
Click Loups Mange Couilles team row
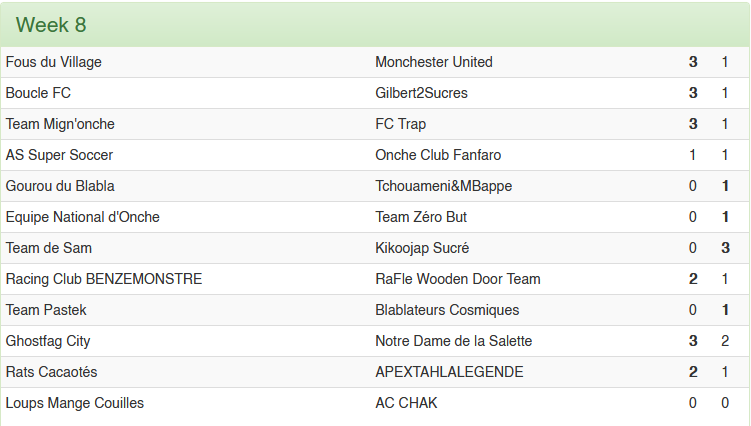(x=75, y=403)
